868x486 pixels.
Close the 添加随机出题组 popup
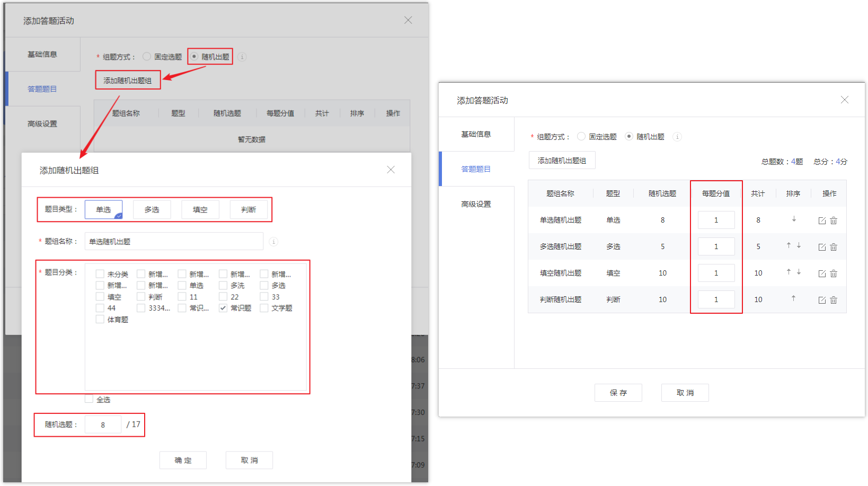tap(391, 170)
